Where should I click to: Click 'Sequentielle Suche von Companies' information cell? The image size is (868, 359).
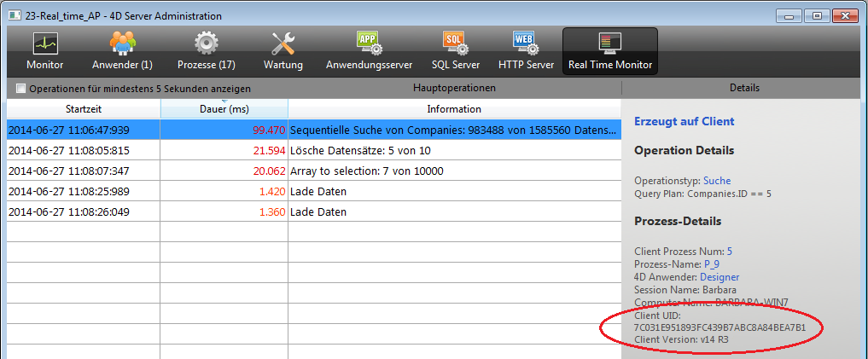pyautogui.click(x=453, y=130)
